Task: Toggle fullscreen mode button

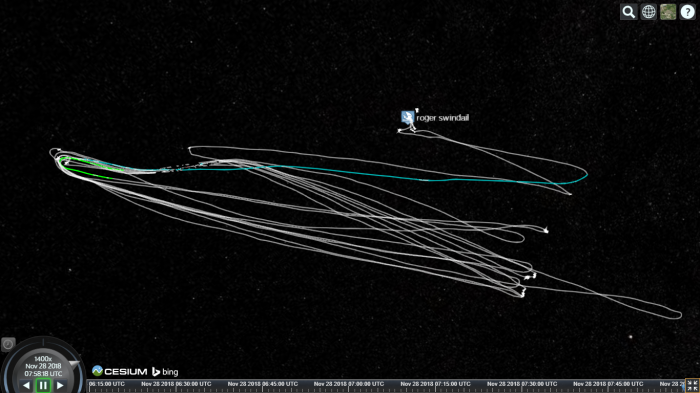Action: pos(692,386)
